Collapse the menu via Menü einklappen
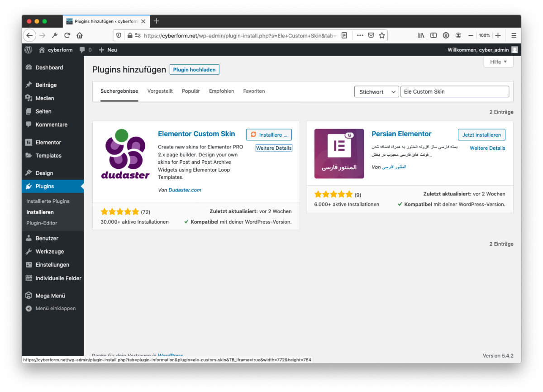The width and height of the screenshot is (543, 392). [x=52, y=308]
